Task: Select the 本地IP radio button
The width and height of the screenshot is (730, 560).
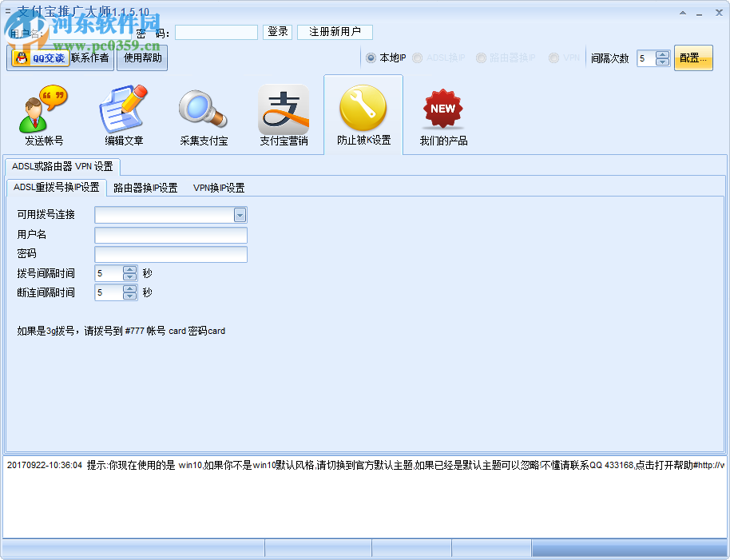Action: [371, 58]
